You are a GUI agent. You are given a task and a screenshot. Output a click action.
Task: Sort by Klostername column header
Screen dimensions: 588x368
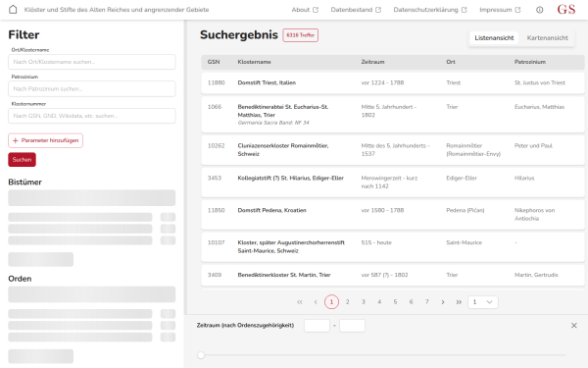[254, 62]
